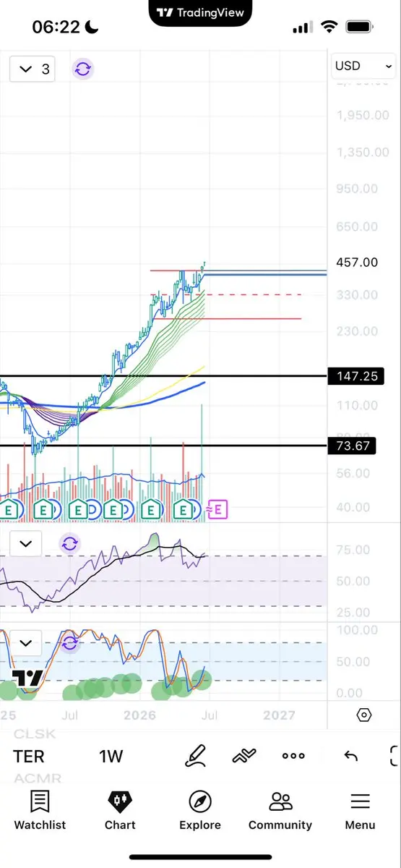Tap the 1,350.00 price axis label
This screenshot has height=868, width=401.
[x=362, y=153]
